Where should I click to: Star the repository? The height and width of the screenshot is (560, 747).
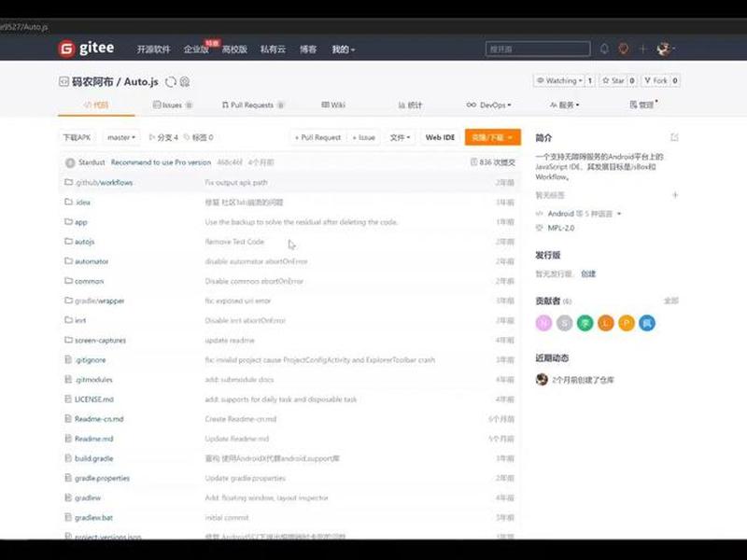click(x=613, y=81)
